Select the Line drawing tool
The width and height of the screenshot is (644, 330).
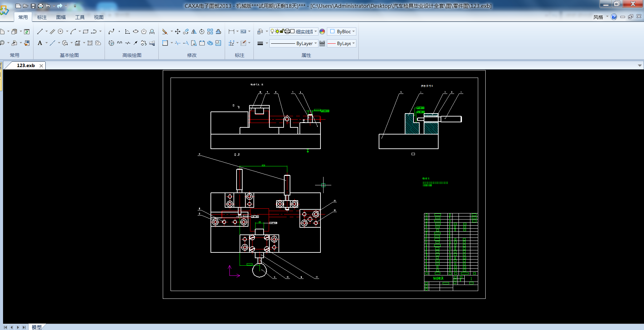pyautogui.click(x=40, y=32)
